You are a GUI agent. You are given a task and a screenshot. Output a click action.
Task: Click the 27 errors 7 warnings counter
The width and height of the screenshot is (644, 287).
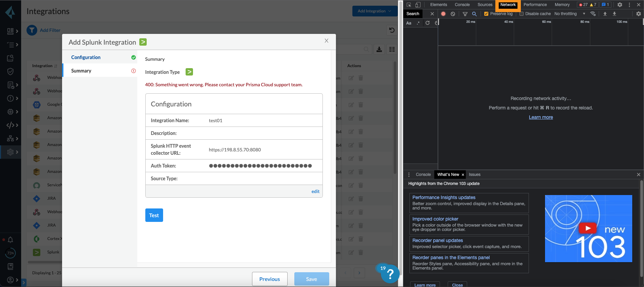tap(587, 5)
